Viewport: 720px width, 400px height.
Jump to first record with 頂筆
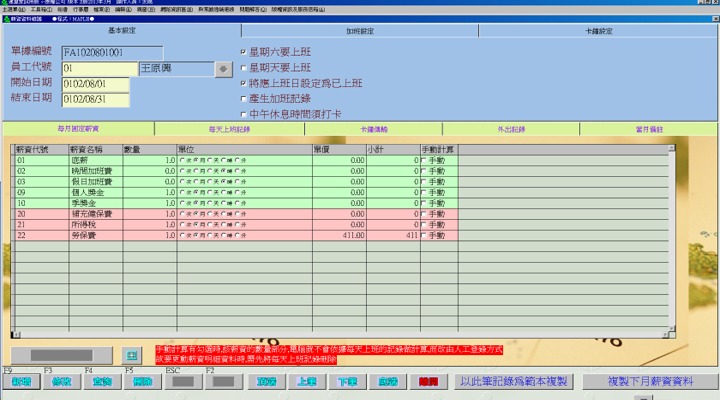pos(266,382)
